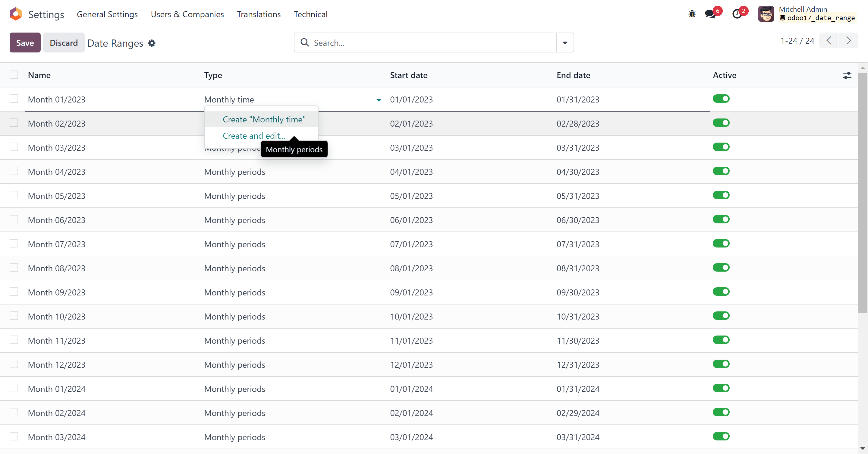Click the Odoo Settings app logo
The height and width of the screenshot is (454, 868).
pos(15,14)
